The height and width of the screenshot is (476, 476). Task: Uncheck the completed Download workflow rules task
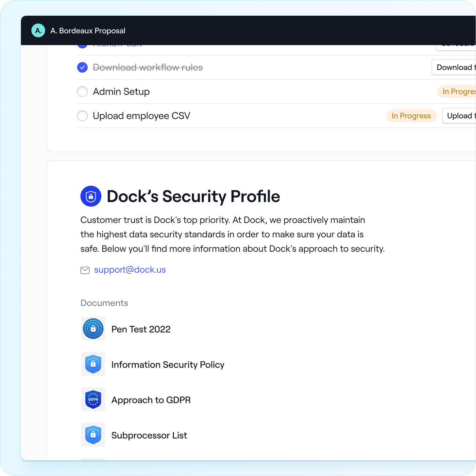click(82, 67)
